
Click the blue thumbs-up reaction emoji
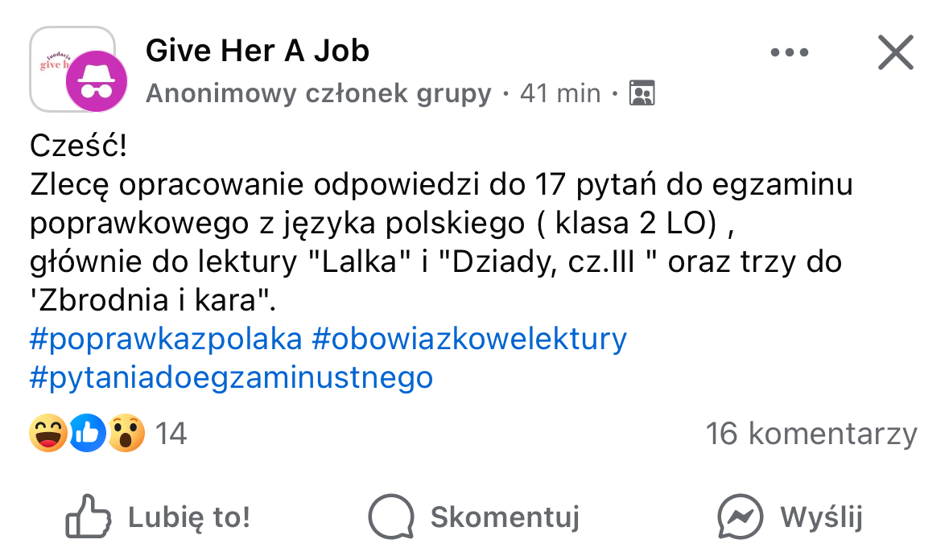pos(88,433)
